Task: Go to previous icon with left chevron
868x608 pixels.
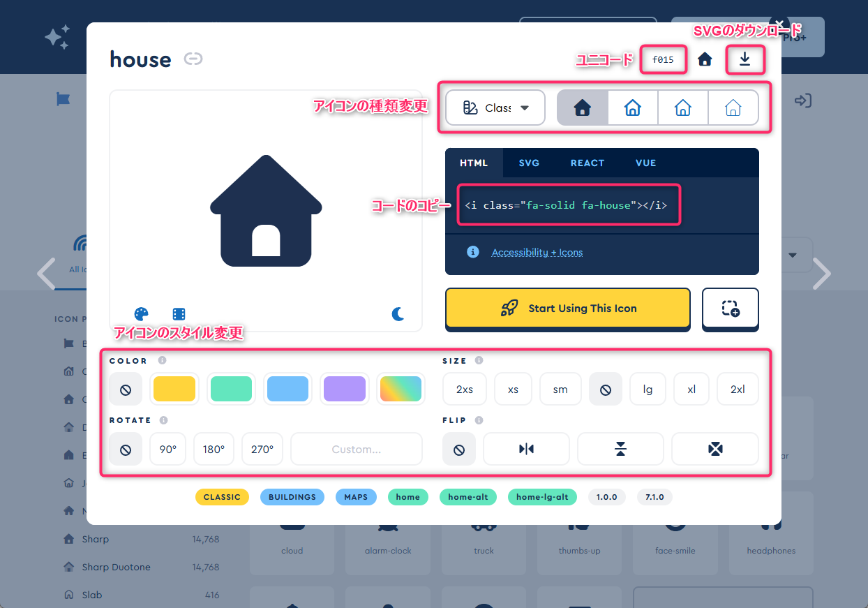Action: pyautogui.click(x=46, y=274)
